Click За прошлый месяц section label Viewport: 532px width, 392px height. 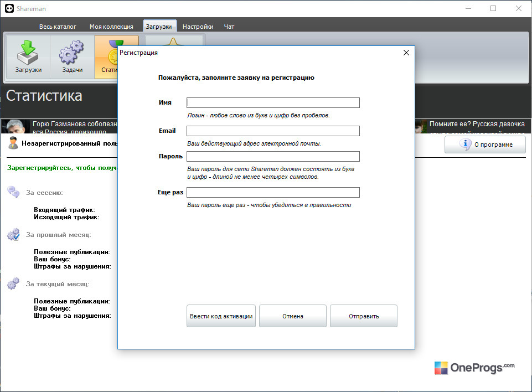[58, 235]
